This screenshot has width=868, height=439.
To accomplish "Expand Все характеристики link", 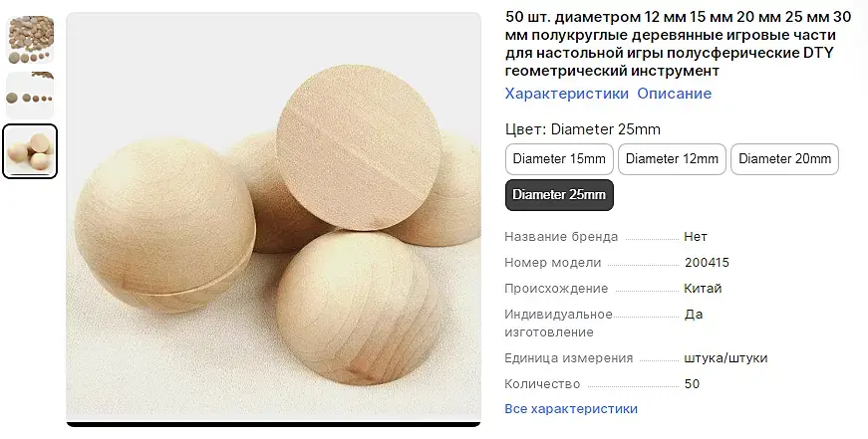I will click(x=571, y=408).
